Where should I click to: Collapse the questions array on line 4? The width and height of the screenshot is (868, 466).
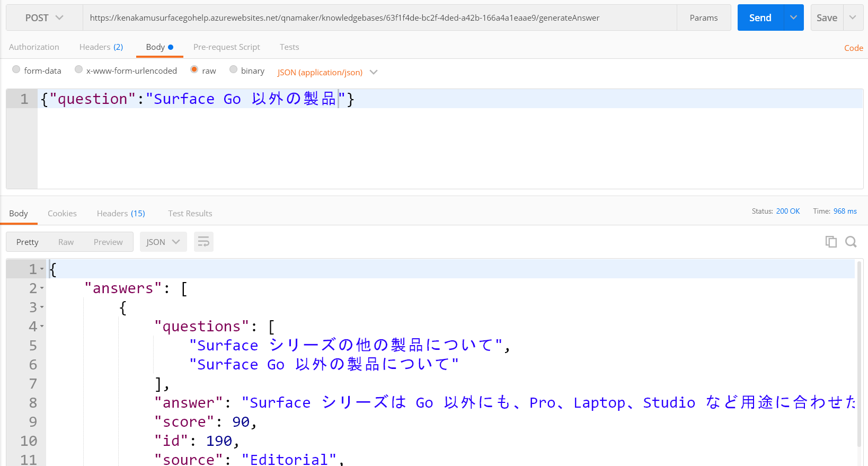tap(42, 327)
